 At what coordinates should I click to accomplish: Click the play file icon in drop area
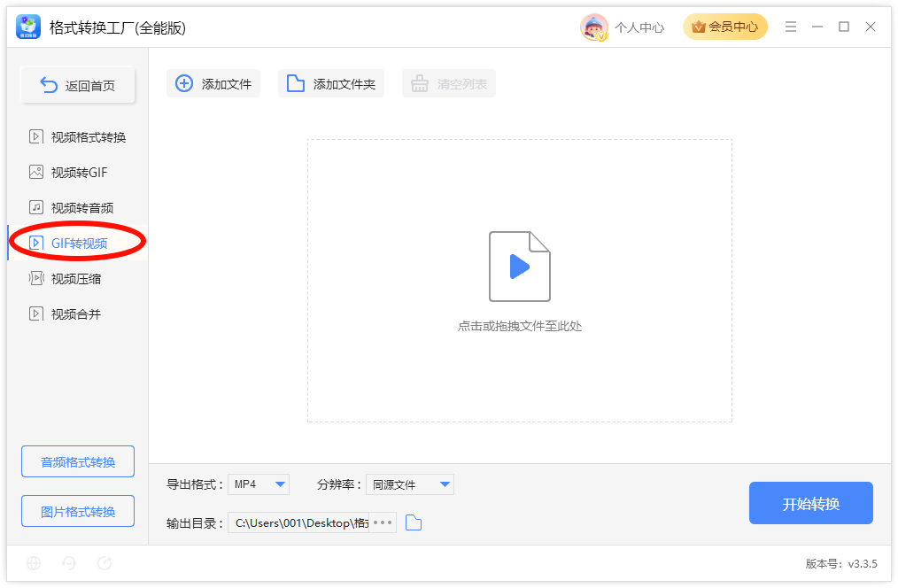[520, 267]
